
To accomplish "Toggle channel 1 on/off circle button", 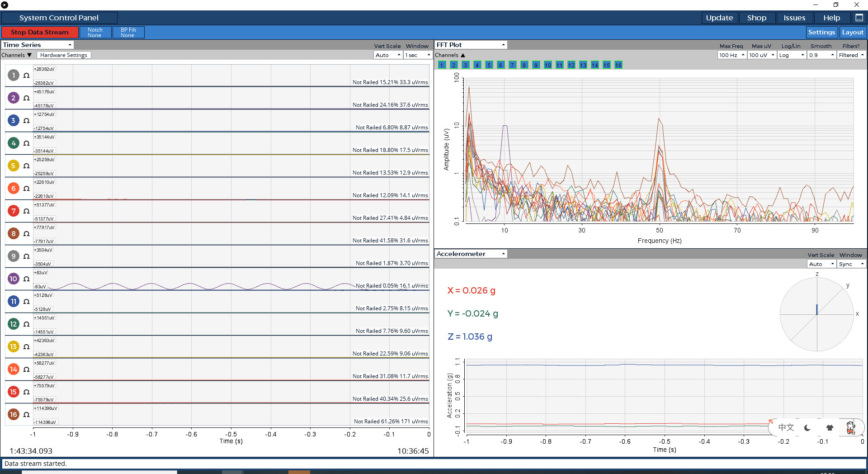I will (14, 75).
